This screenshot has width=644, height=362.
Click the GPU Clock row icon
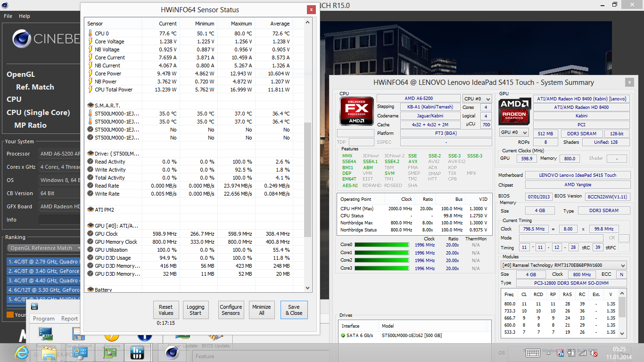(91, 234)
